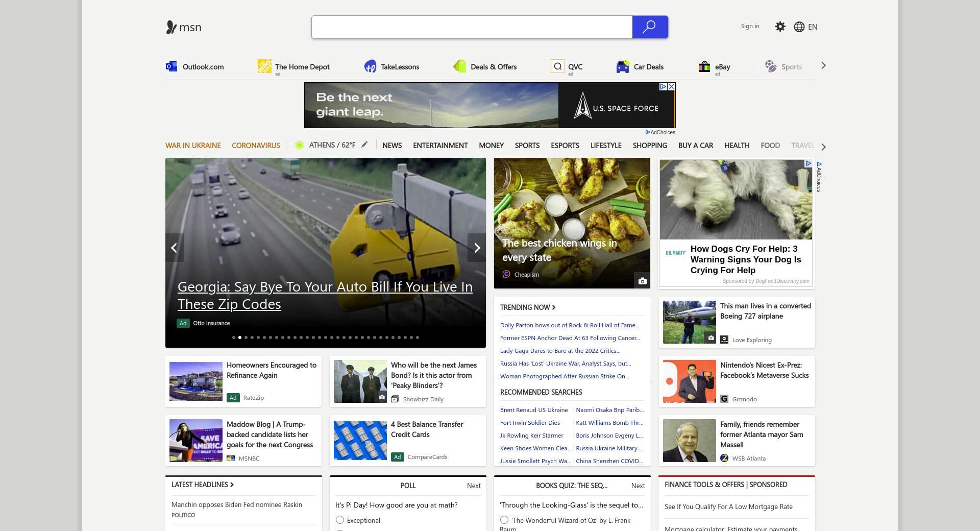The image size is (980, 531).
Task: Click the MSNBC source icon
Action: [231, 458]
